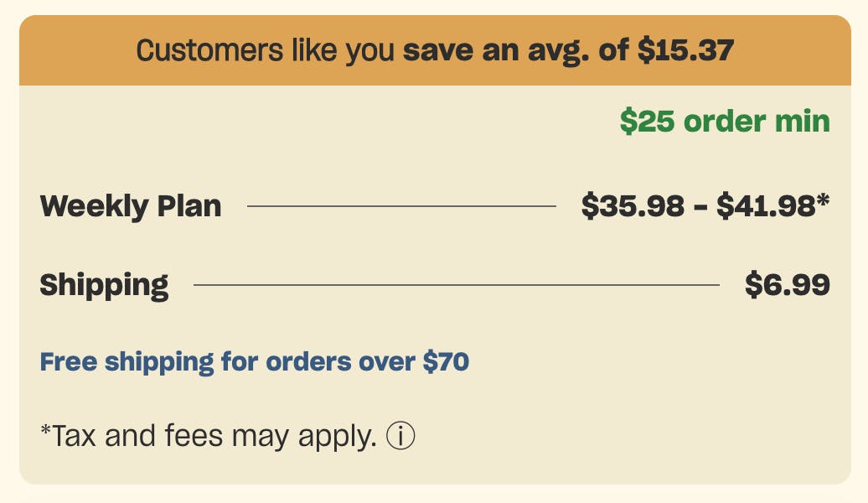
Task: Click the $15.37 amount in the banner
Action: [685, 51]
